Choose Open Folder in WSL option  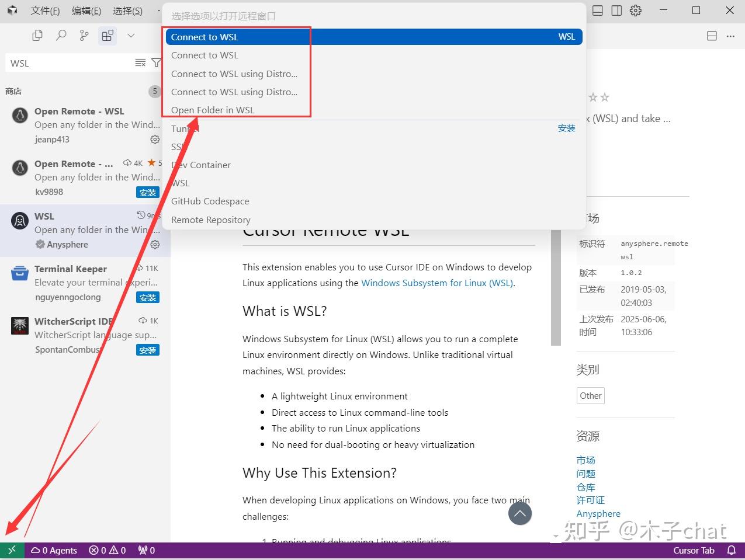point(374,110)
